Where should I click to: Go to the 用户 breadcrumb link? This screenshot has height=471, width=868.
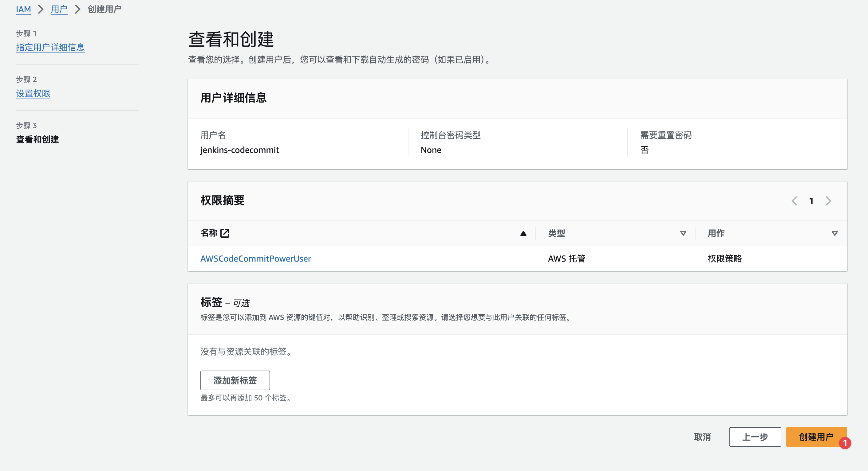(59, 9)
